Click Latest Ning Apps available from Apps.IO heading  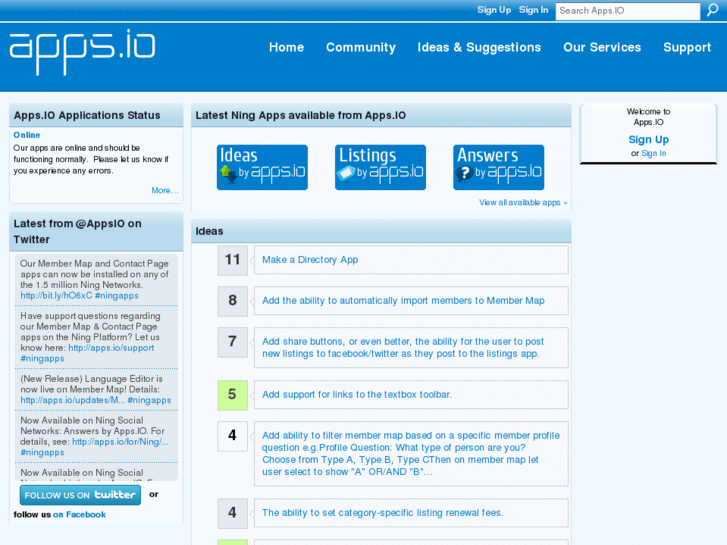[300, 115]
